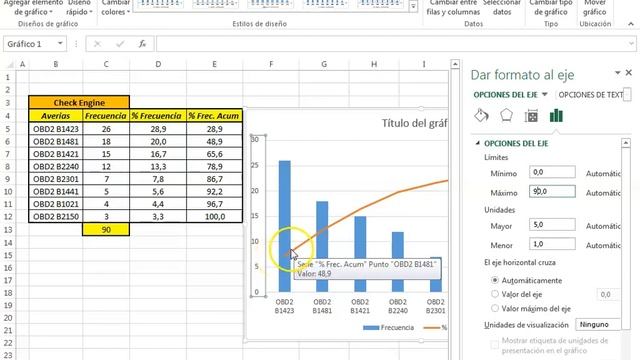The image size is (640, 360).
Task: Click the Máximo value field
Action: [x=552, y=191]
